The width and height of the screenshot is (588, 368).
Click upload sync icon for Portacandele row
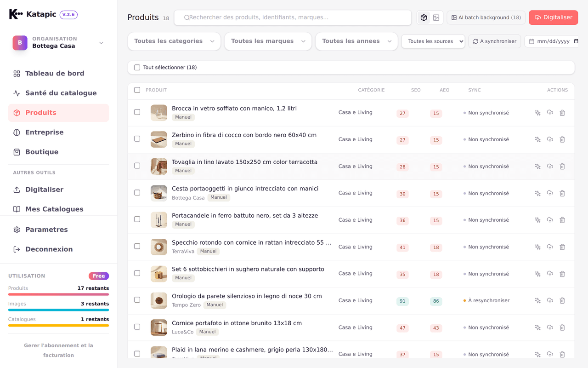(x=550, y=220)
